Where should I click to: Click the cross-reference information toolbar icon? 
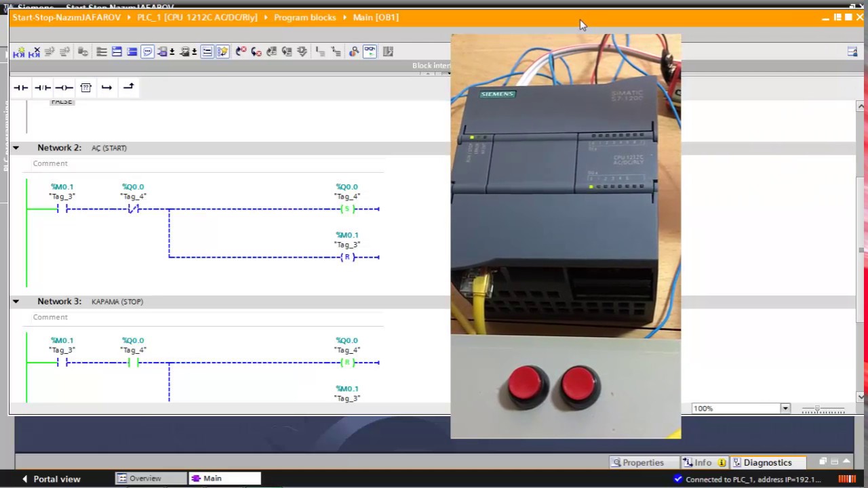tap(353, 52)
